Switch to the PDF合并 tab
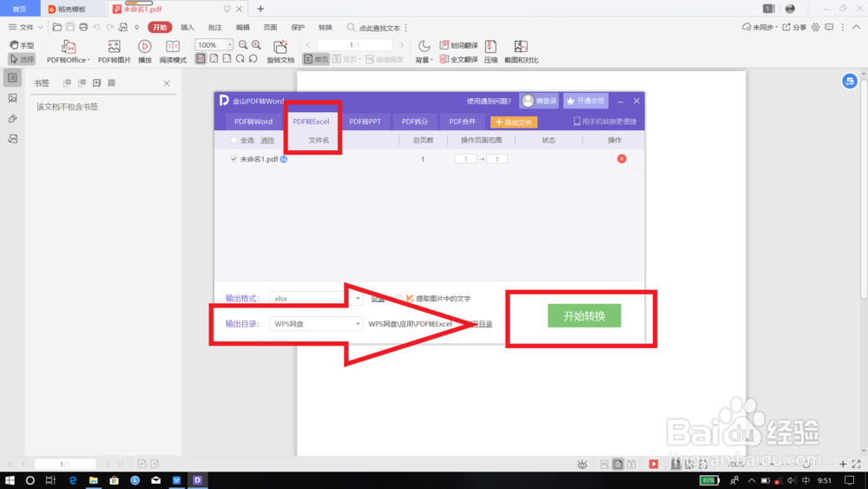This screenshot has height=489, width=868. [x=463, y=122]
